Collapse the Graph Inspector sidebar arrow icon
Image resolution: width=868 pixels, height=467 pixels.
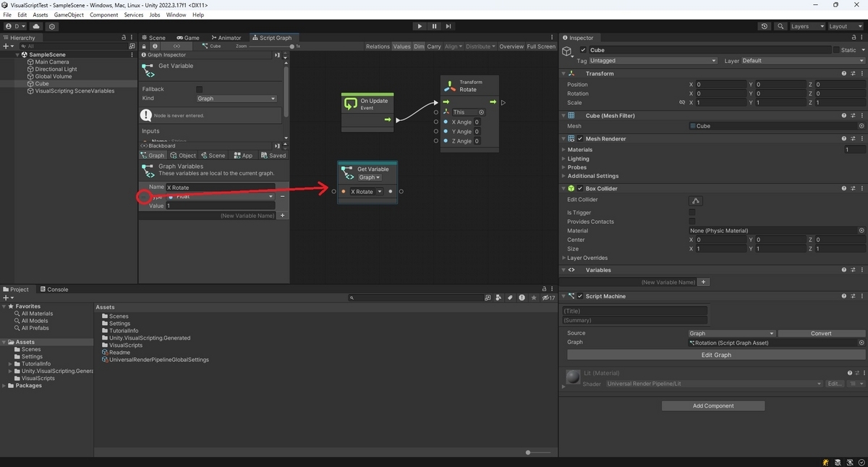tap(277, 55)
